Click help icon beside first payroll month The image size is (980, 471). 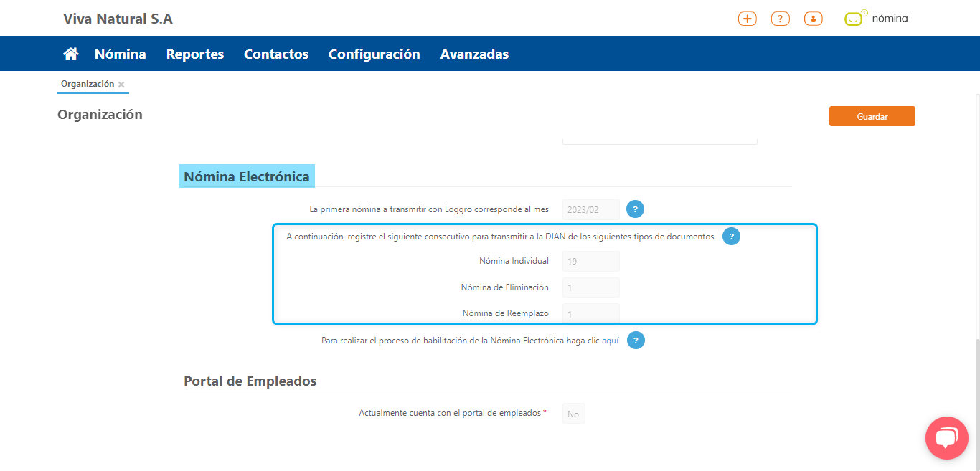coord(635,209)
